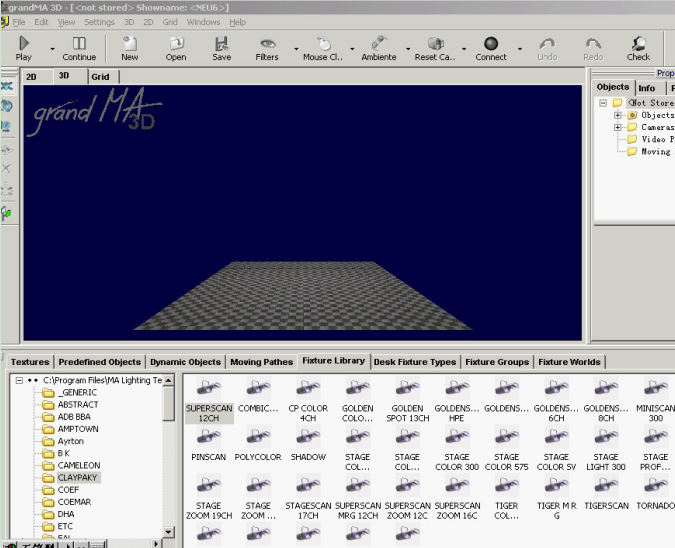Select the STAGE LIGHT 300 fixture
This screenshot has width=675, height=548.
(x=606, y=449)
